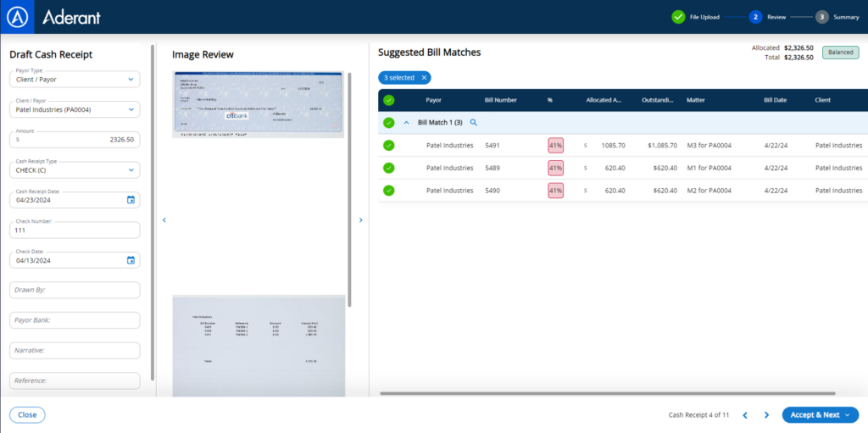Click outstanding amount $1,085.70
The height and width of the screenshot is (433, 868).
pos(662,146)
